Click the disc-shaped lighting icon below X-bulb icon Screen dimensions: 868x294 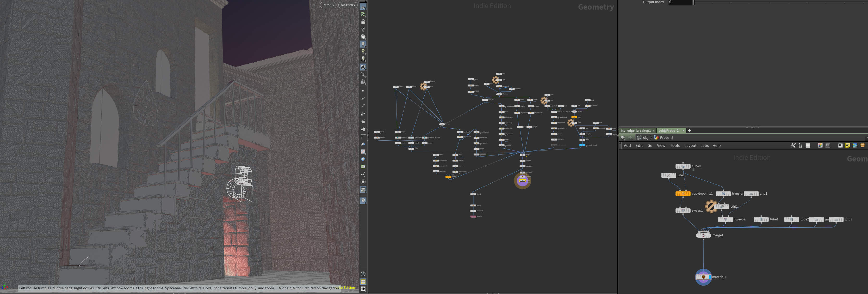pos(363,37)
